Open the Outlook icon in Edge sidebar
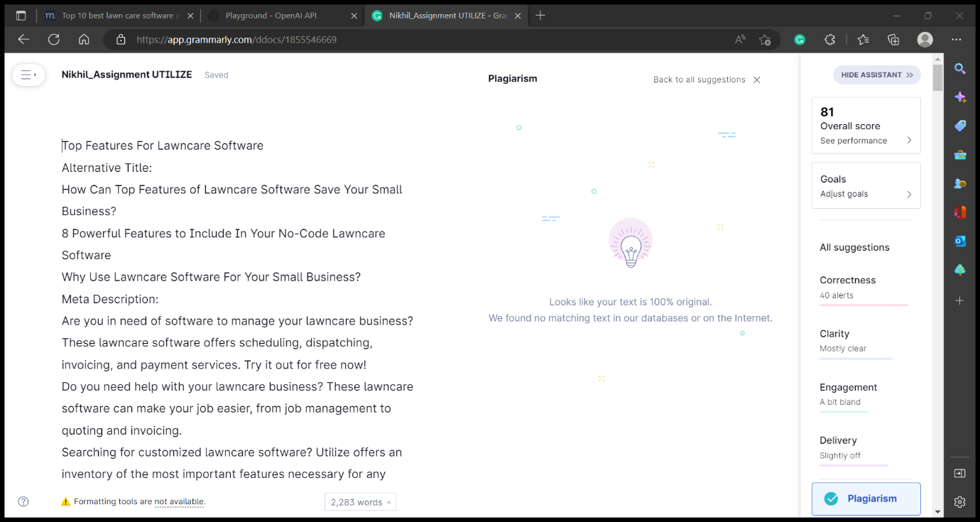 click(x=960, y=241)
